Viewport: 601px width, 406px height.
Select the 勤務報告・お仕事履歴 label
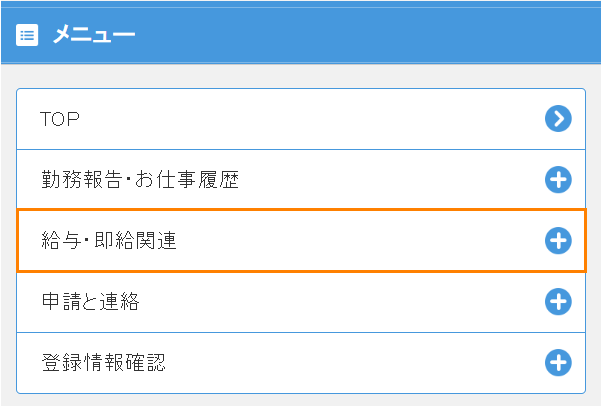coord(140,179)
